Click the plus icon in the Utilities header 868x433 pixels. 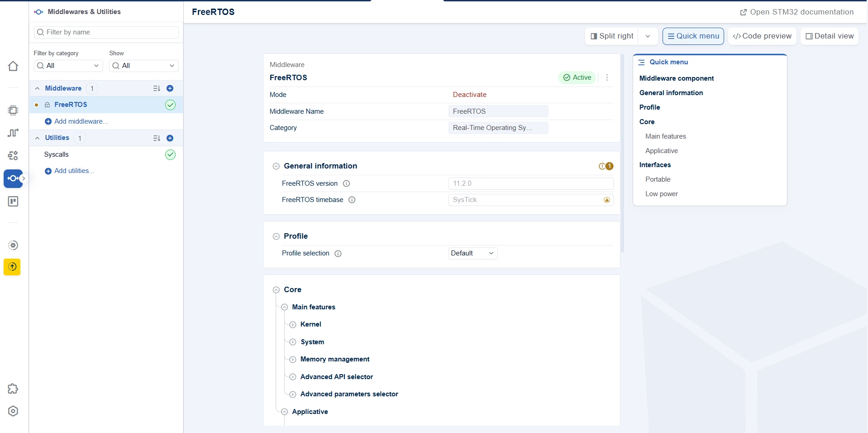170,138
